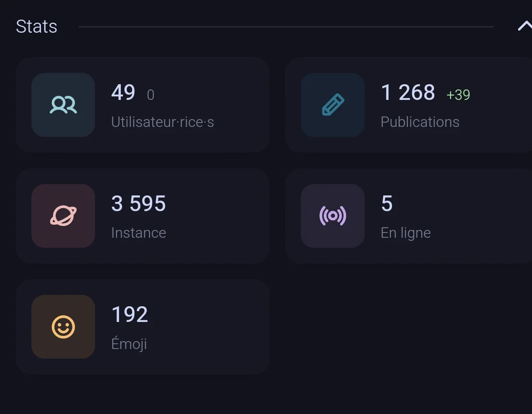Click the planet icon for Instance

coord(63,216)
